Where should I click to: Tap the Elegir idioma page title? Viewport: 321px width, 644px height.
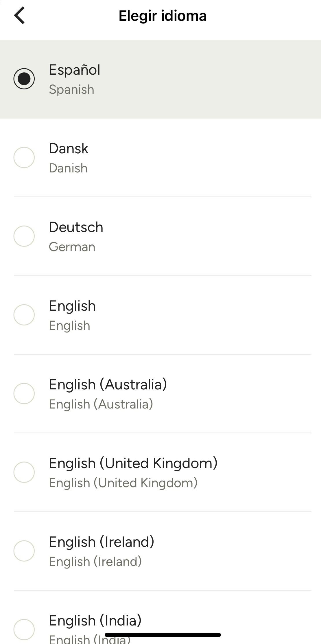click(x=163, y=16)
